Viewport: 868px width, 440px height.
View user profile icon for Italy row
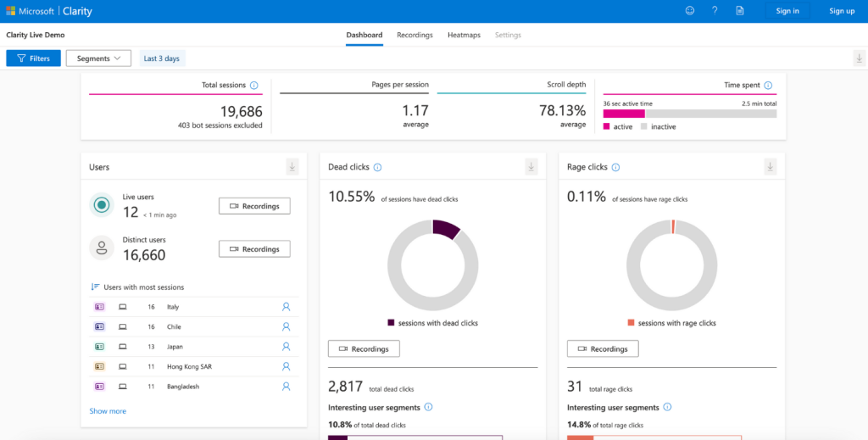[x=286, y=307]
